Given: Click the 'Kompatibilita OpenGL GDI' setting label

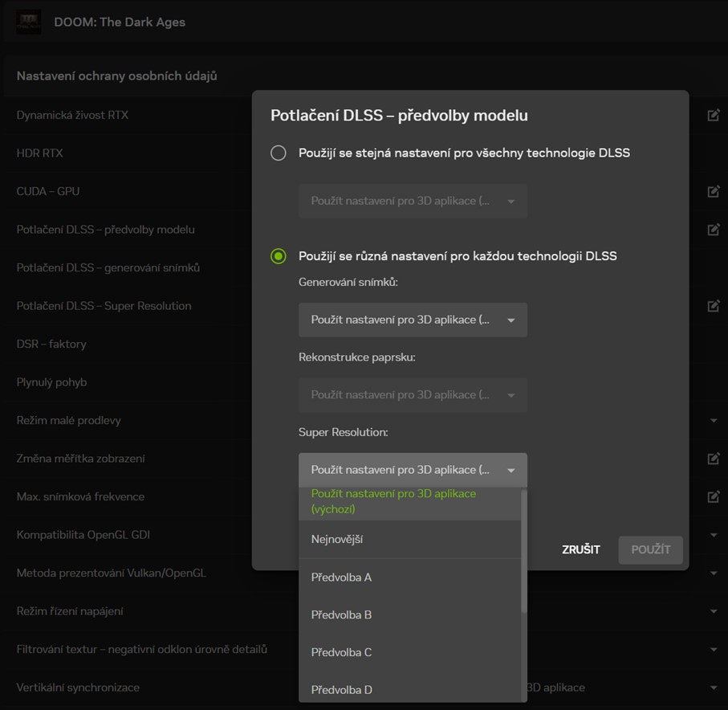Looking at the screenshot, I should pyautogui.click(x=83, y=535).
